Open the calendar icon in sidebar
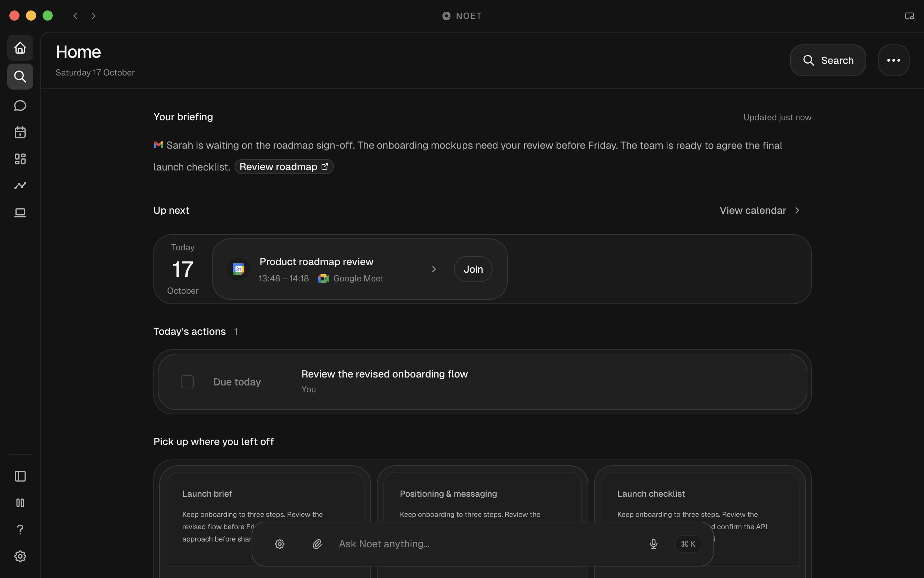Screen dimensions: 924x578 (x=20, y=132)
